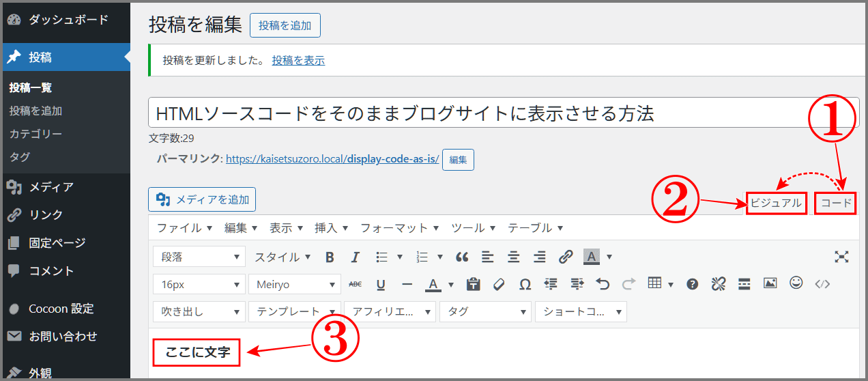
Task: Open the 表示 menu
Action: click(x=286, y=228)
